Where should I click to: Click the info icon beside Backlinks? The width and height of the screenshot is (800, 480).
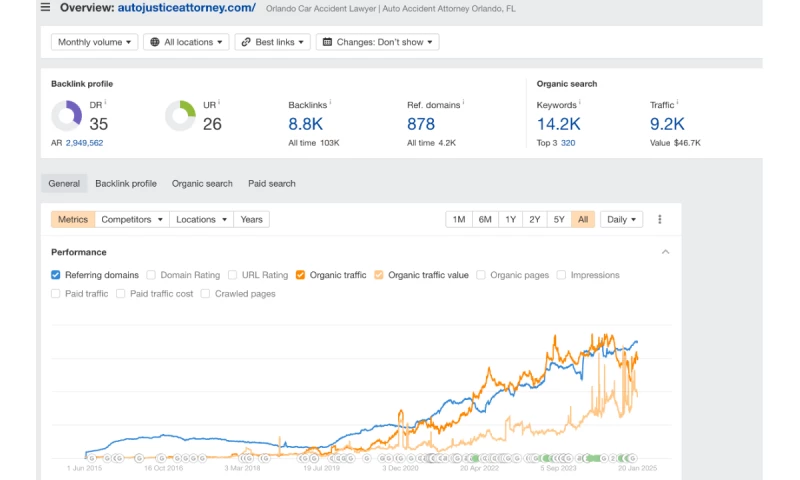point(332,103)
